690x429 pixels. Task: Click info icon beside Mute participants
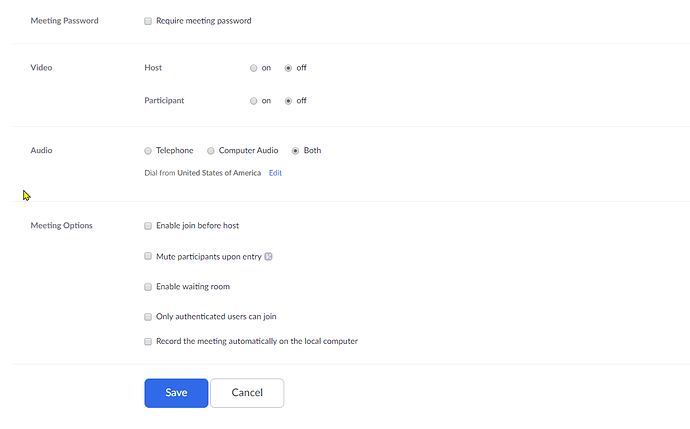click(268, 257)
